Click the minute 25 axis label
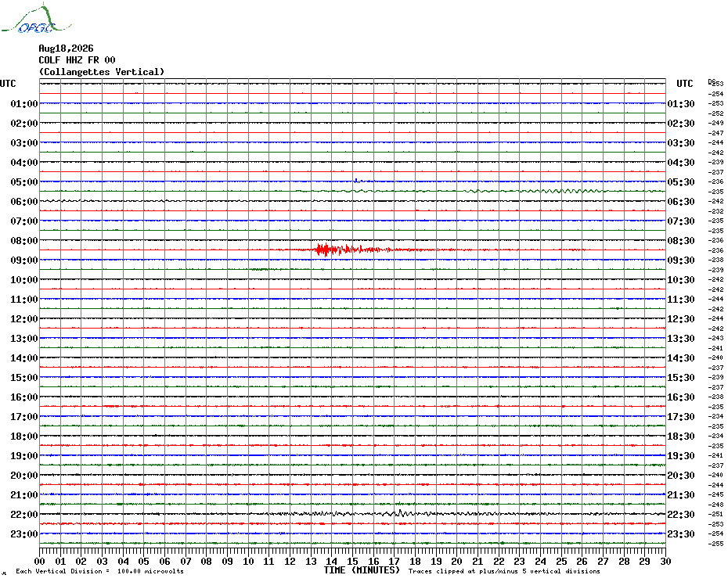 coord(561,562)
